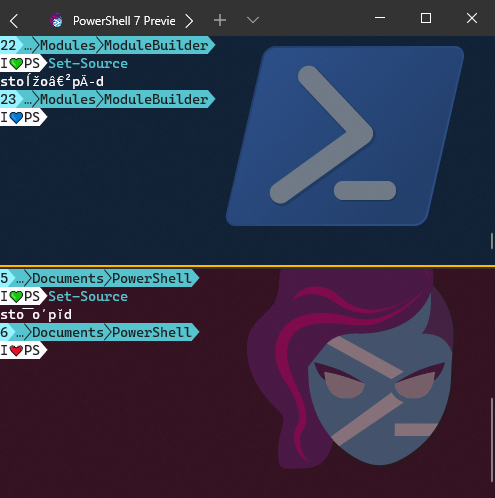Open a new tab with plus button
This screenshot has width=495, height=498.
click(220, 21)
